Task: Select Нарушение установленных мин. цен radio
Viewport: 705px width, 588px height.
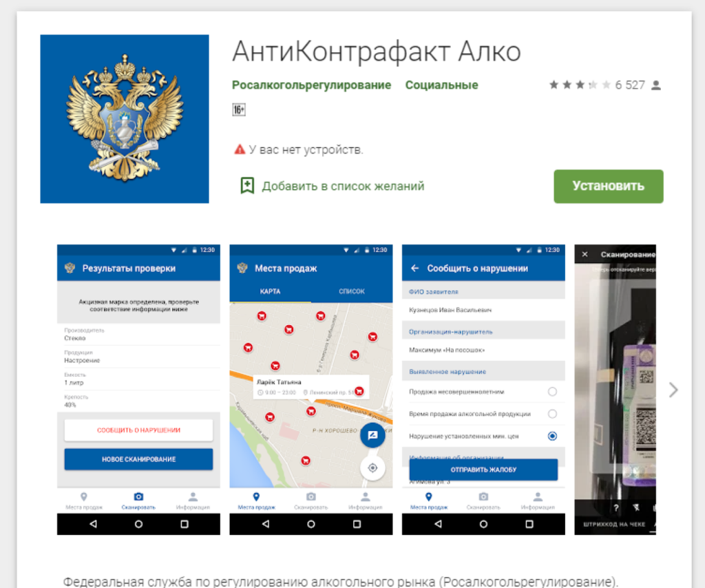Action: click(552, 436)
